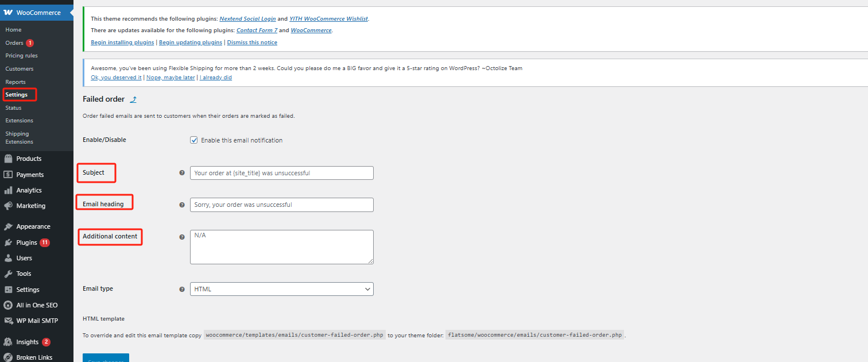Follow the Contact Form 7 update link

(x=257, y=30)
